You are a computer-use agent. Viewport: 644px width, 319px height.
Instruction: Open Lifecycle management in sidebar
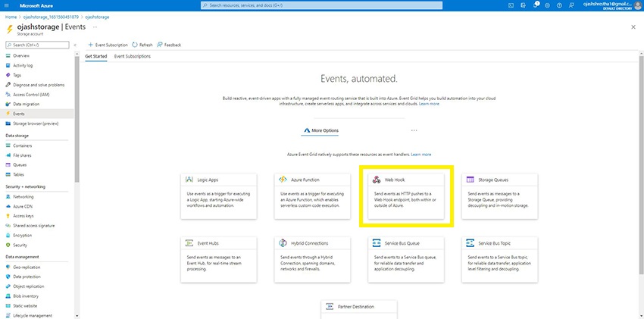33,315
